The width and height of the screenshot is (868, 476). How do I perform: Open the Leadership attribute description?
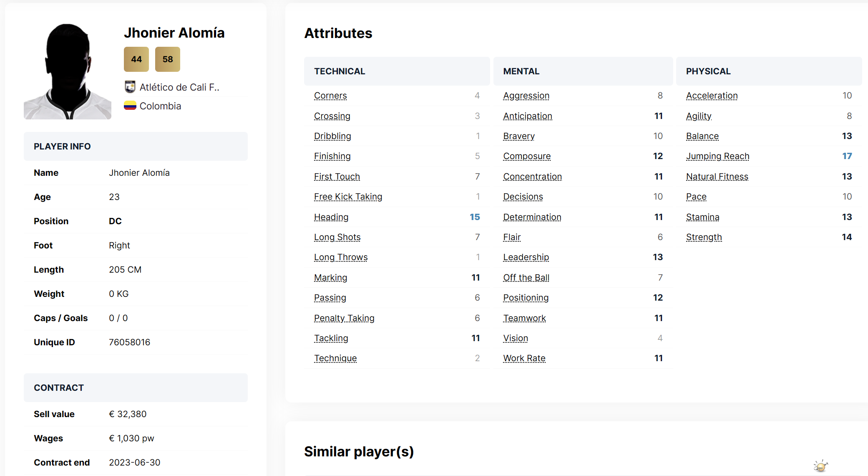(526, 257)
